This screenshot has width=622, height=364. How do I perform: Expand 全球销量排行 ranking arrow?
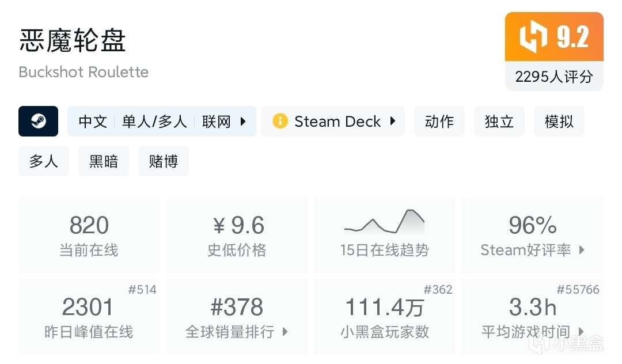tap(285, 332)
